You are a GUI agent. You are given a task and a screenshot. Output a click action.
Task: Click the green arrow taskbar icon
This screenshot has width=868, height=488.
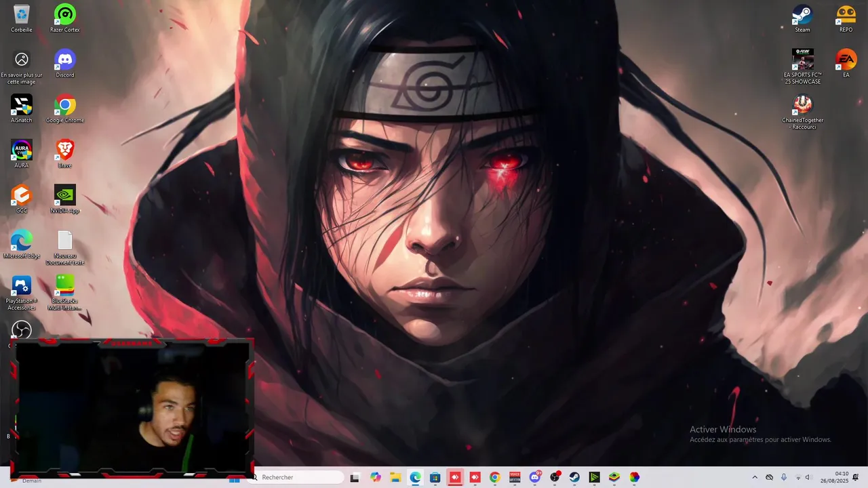[x=594, y=478]
